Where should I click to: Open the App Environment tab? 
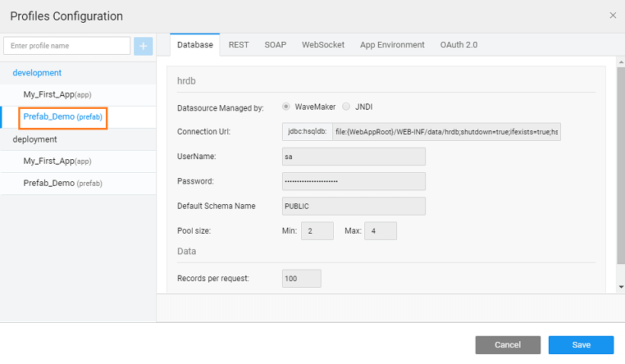(392, 45)
